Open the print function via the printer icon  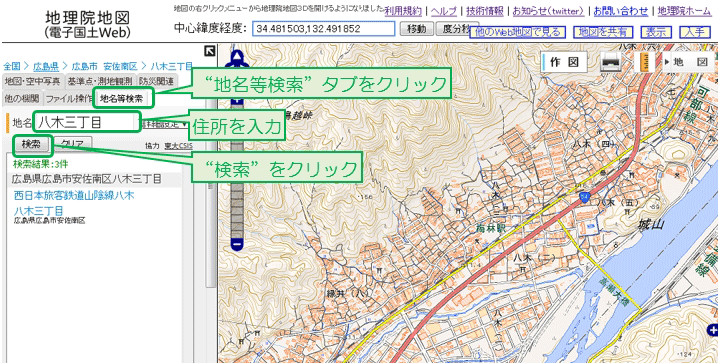[611, 62]
